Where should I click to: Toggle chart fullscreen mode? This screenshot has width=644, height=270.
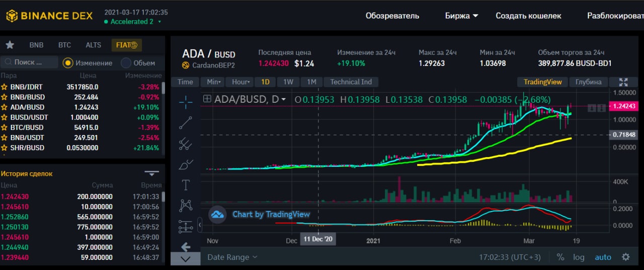pyautogui.click(x=623, y=82)
